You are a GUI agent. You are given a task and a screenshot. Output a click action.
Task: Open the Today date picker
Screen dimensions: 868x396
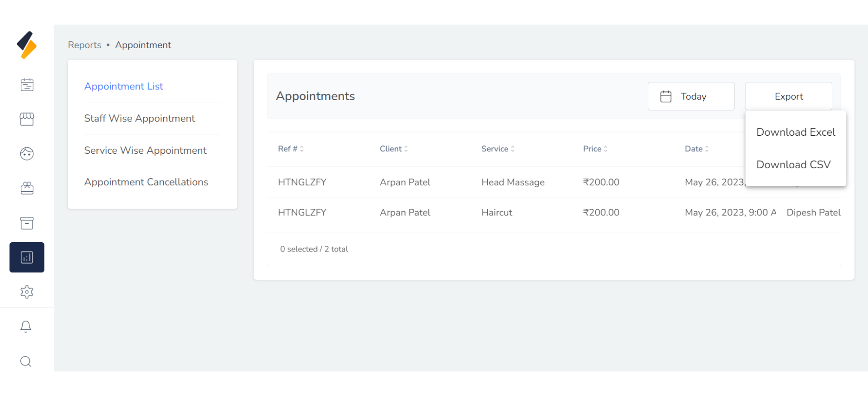[691, 96]
